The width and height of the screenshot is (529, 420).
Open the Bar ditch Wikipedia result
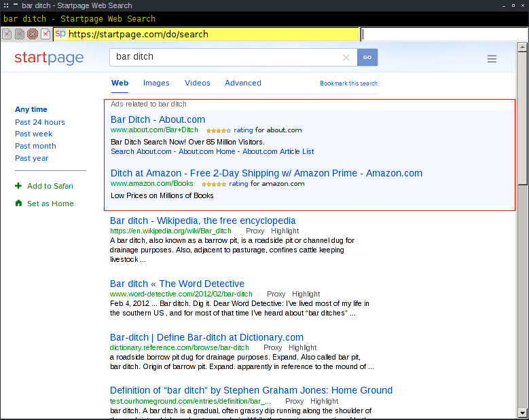tap(203, 221)
